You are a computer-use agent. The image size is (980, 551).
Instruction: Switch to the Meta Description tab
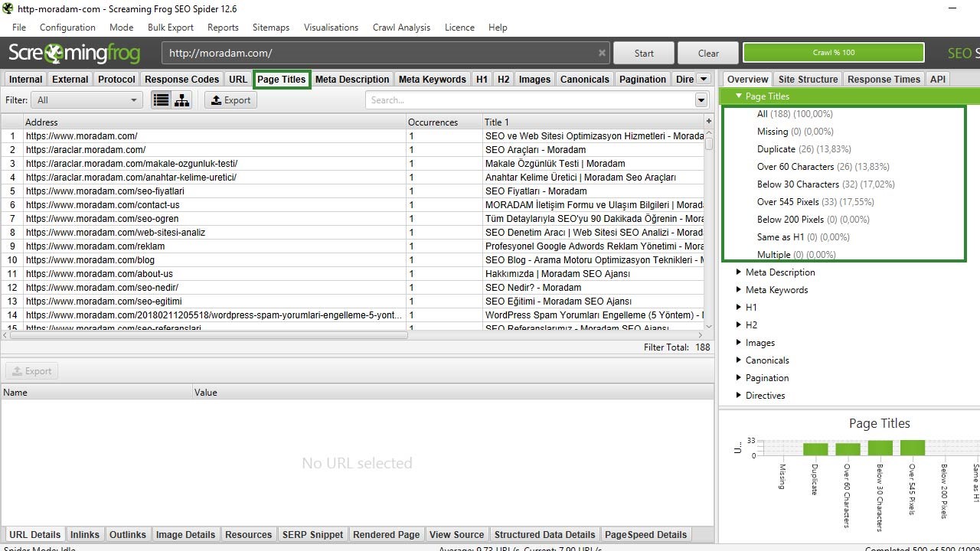point(352,79)
